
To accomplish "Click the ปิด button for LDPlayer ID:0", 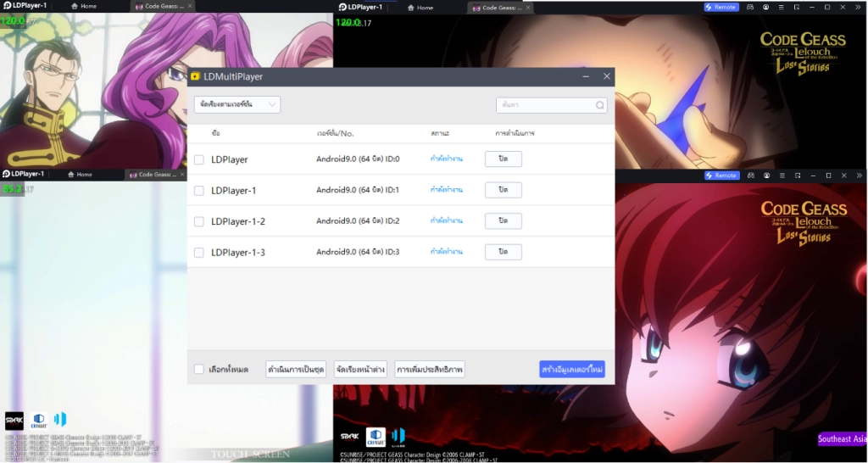I will click(x=504, y=159).
